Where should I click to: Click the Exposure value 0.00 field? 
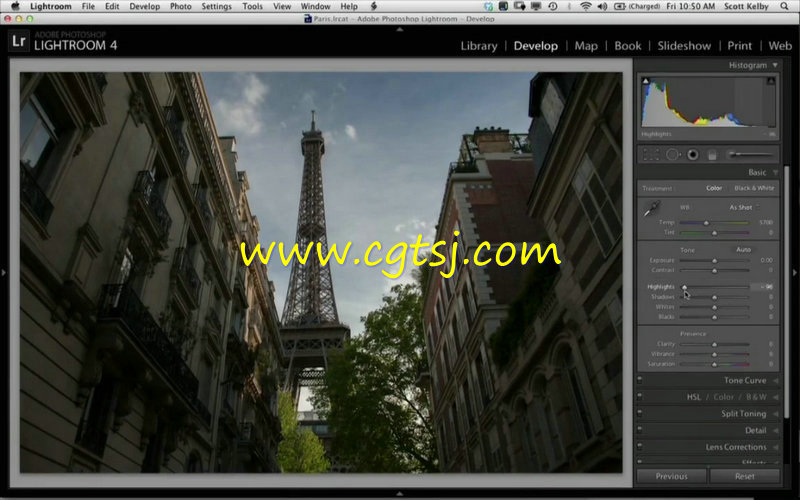point(765,260)
